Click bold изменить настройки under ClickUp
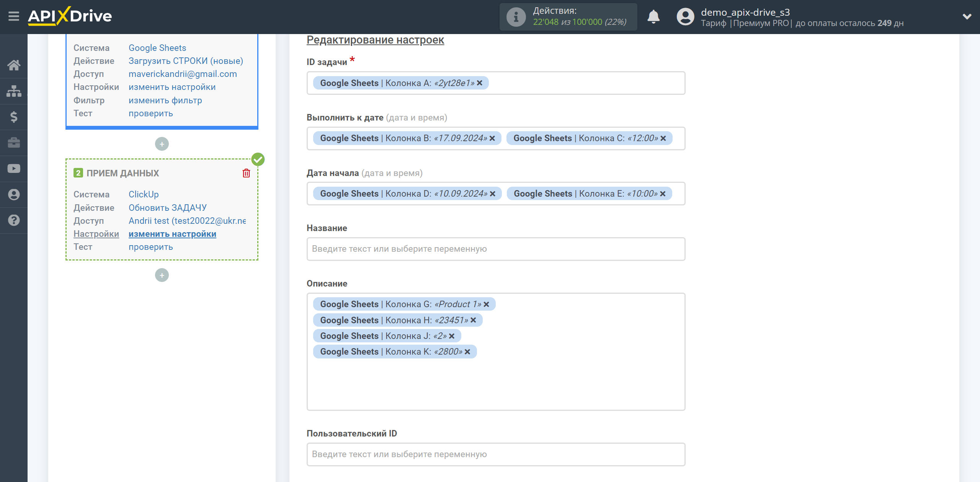 click(172, 234)
